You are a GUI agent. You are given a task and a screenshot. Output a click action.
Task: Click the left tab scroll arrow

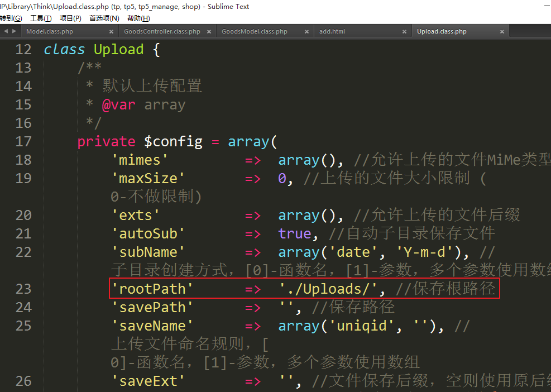[6, 31]
